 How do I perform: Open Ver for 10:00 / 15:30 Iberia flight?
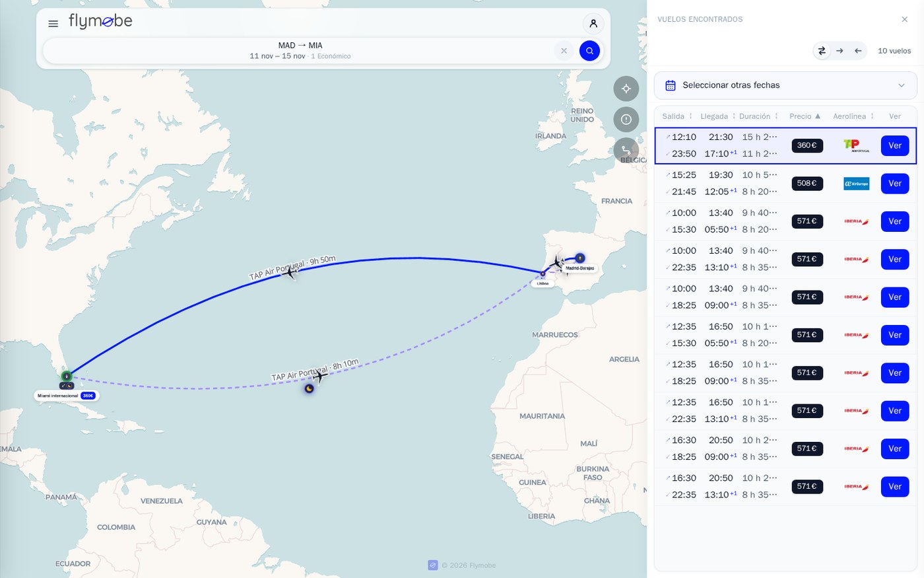(895, 221)
